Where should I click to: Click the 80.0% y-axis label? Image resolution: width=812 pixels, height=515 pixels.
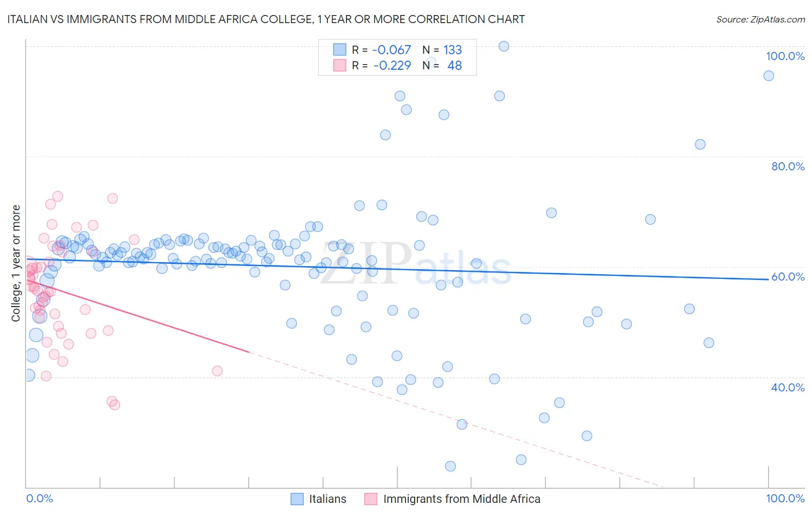coord(788,166)
